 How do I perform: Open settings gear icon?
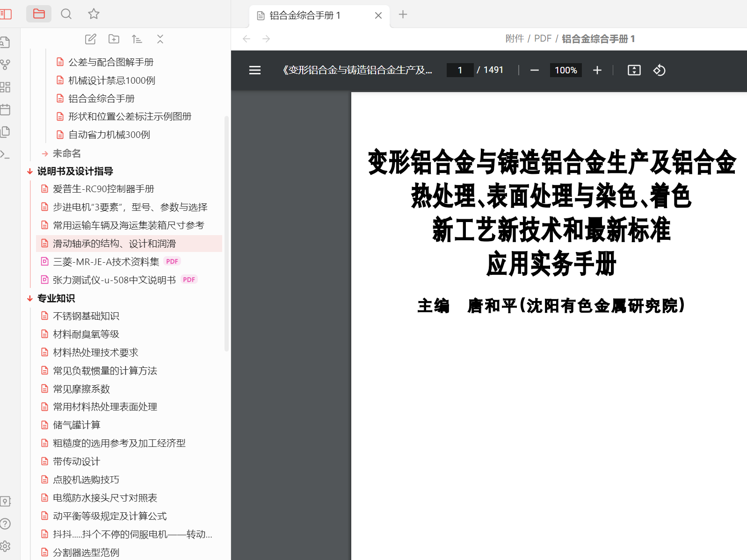click(x=5, y=546)
